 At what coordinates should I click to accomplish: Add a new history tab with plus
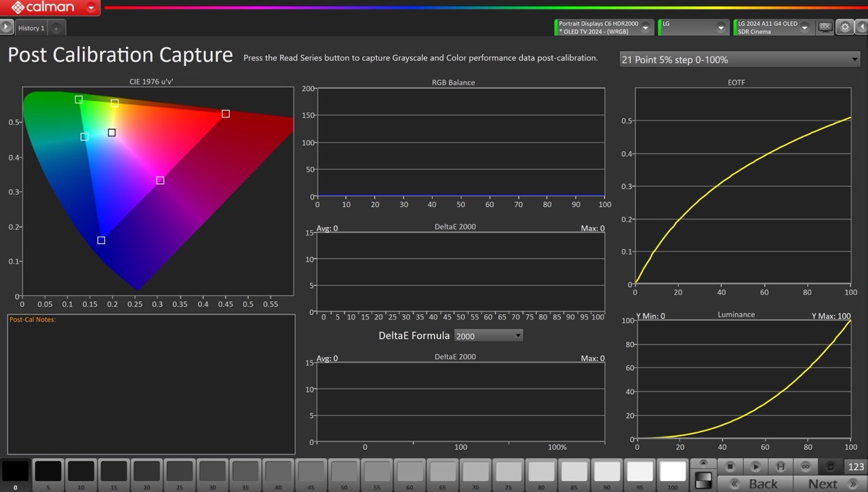coord(56,28)
